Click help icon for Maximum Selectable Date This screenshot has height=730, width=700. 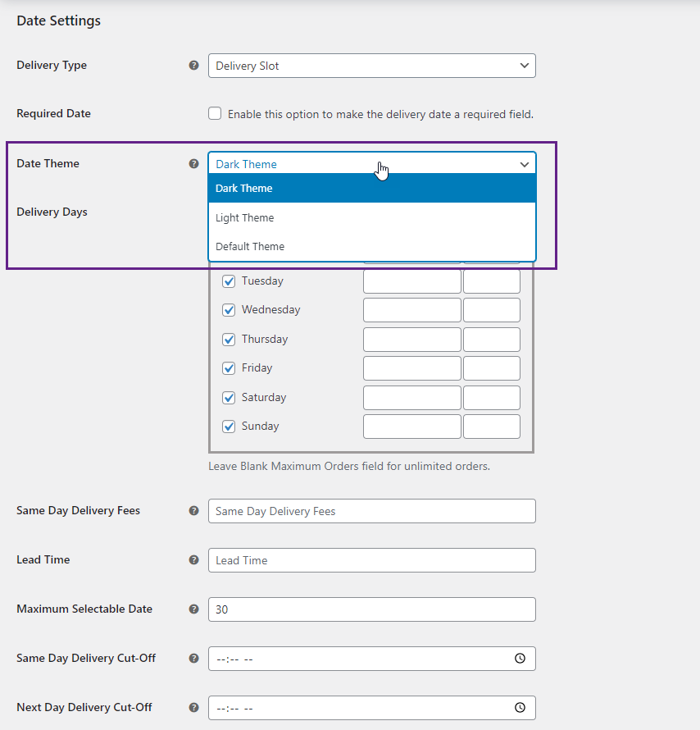pos(194,609)
